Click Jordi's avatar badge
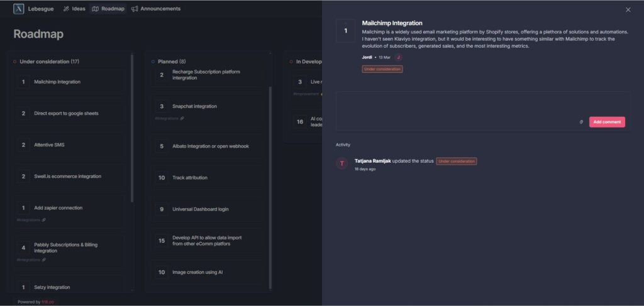Screen dimensions: 644x306 (x=398, y=57)
